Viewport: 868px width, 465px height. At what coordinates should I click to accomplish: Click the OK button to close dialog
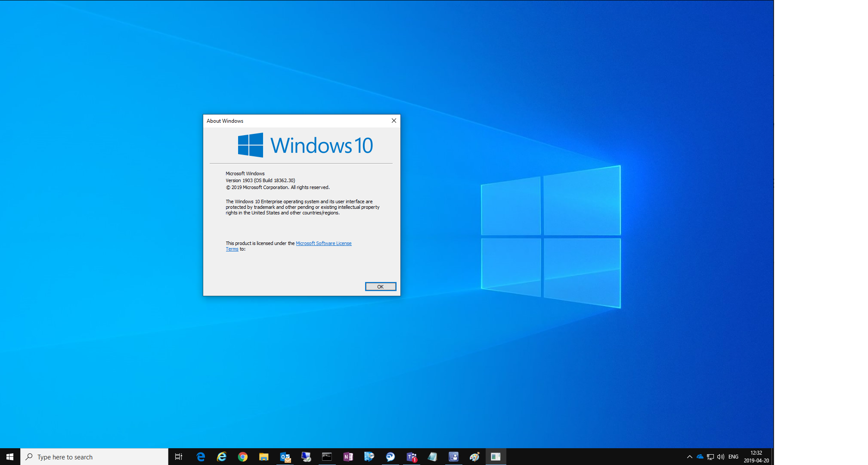pos(379,286)
